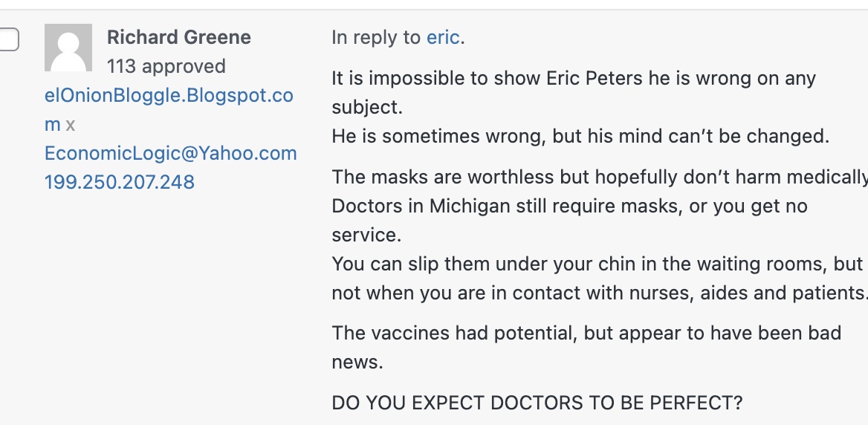Image resolution: width=868 pixels, height=425 pixels.
Task: Click the 'masks are worthless' sentence
Action: [599, 177]
